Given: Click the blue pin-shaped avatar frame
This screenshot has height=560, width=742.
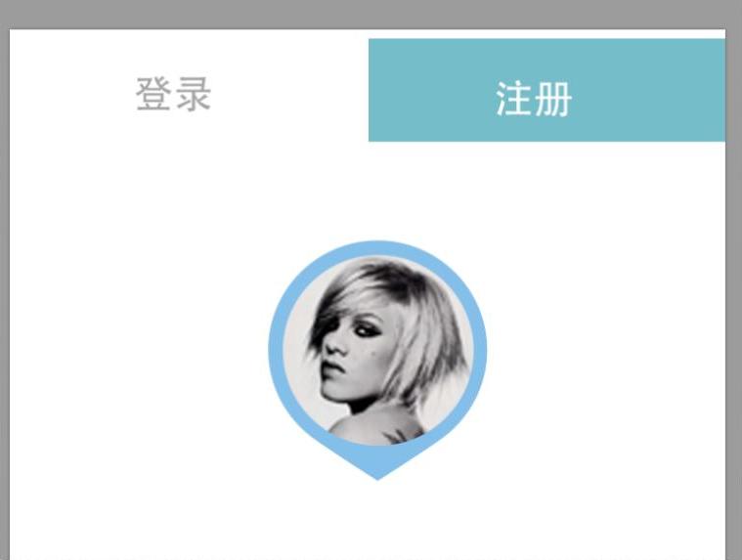Looking at the screenshot, I should tap(377, 361).
